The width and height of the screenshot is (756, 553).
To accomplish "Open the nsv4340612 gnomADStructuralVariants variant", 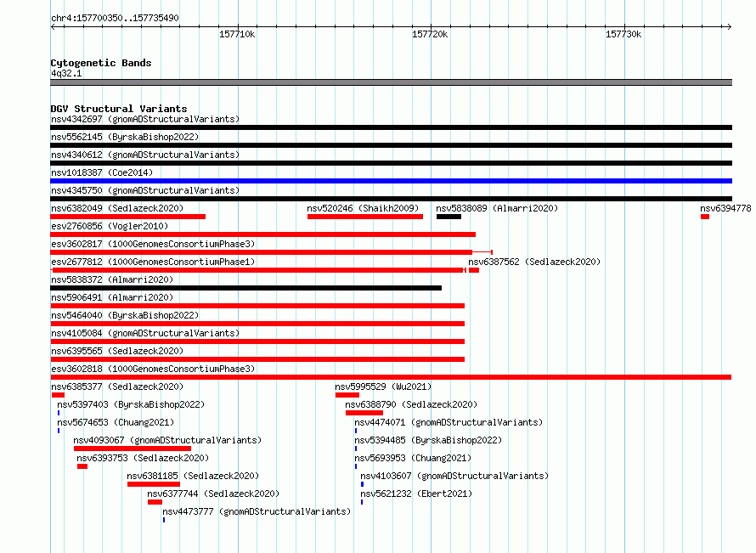I will click(x=145, y=155).
